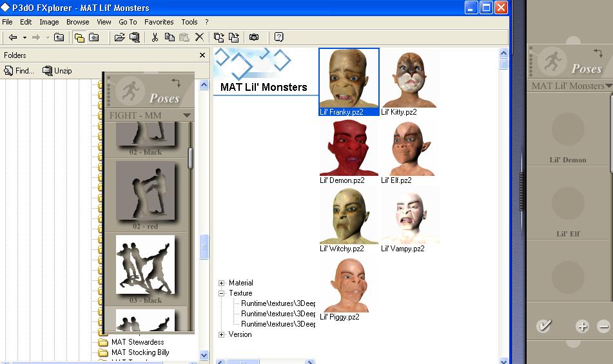613x364 pixels.
Task: Open the Favorites menu
Action: pyautogui.click(x=159, y=22)
